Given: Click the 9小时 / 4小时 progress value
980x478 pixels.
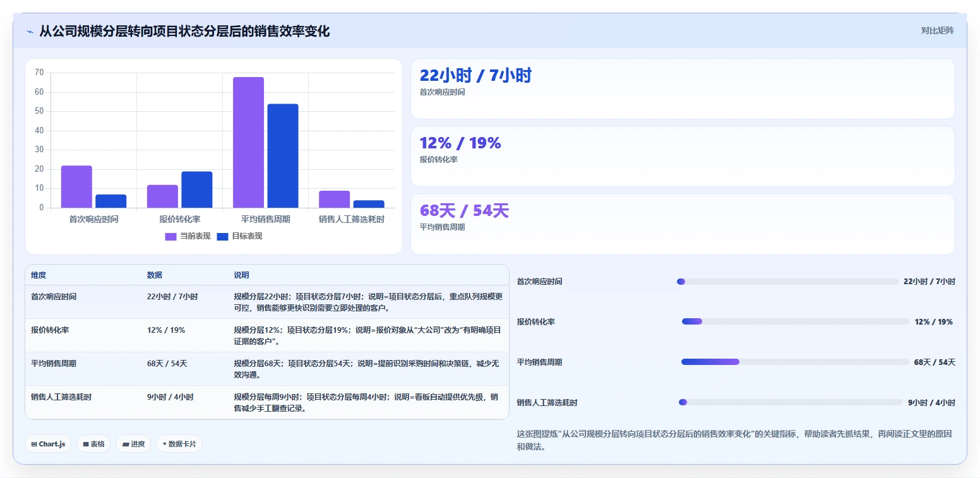Looking at the screenshot, I should [x=931, y=403].
